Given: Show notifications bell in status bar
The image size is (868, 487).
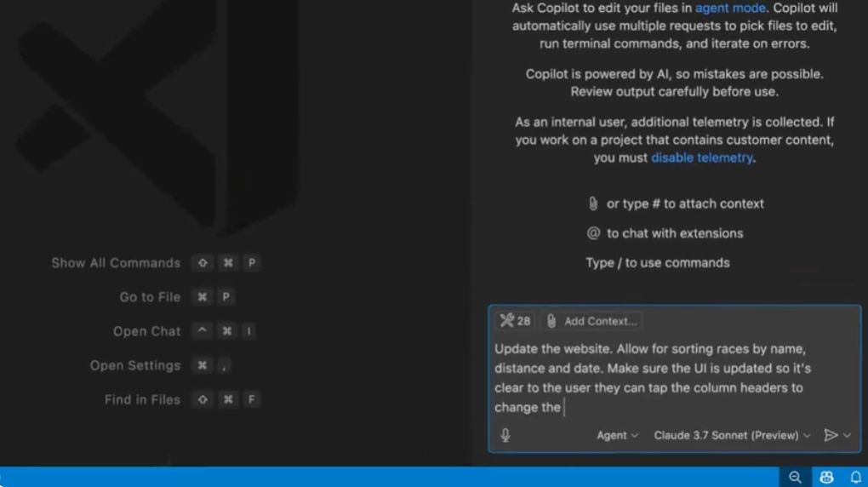Looking at the screenshot, I should 855,477.
